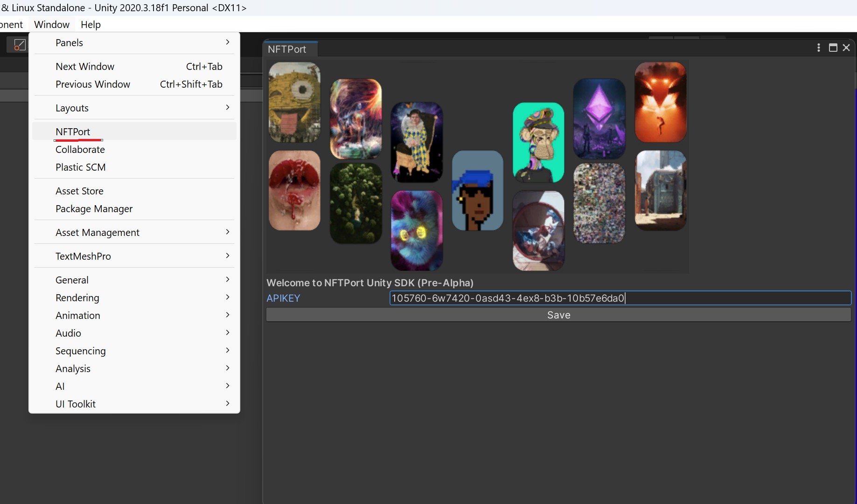
Task: Expand the AI submenu
Action: (134, 386)
